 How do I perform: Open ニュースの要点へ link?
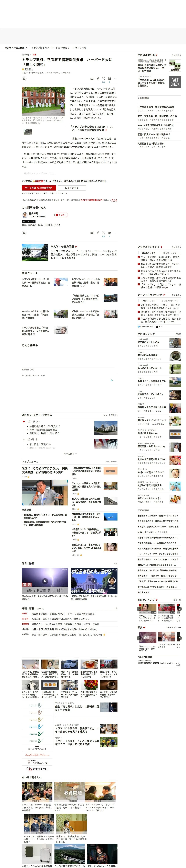tap(110, 415)
